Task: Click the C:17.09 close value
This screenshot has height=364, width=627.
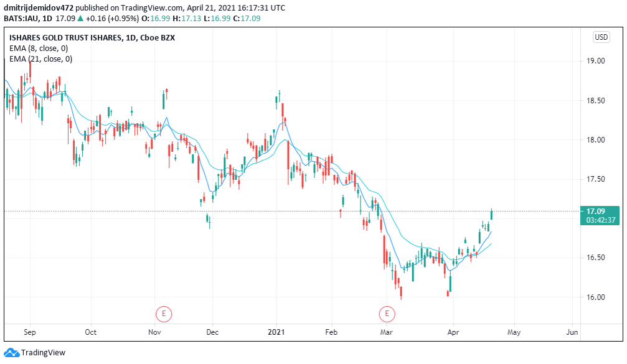Action: (247, 19)
